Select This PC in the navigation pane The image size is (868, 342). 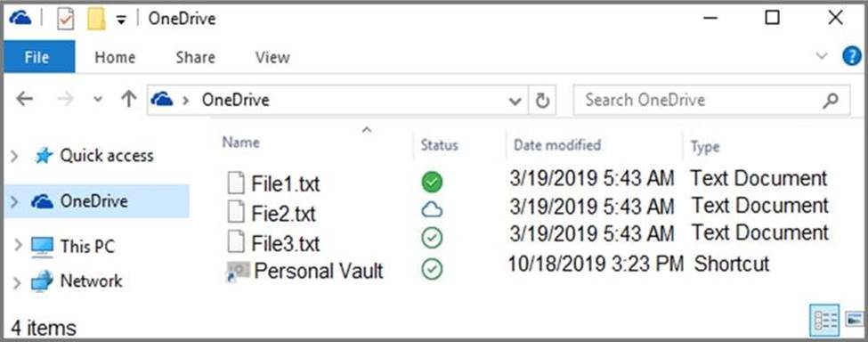[87, 247]
